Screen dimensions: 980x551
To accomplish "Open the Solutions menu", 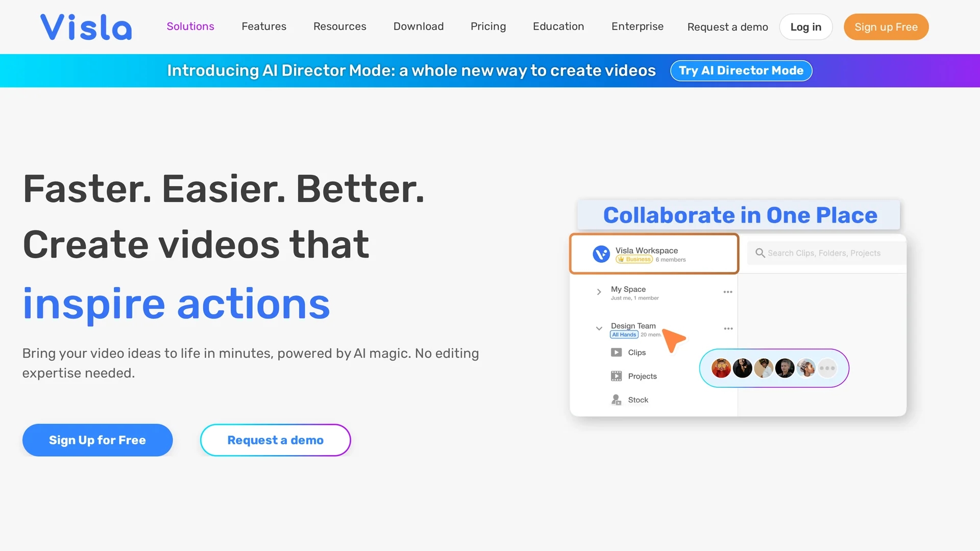I will point(190,27).
